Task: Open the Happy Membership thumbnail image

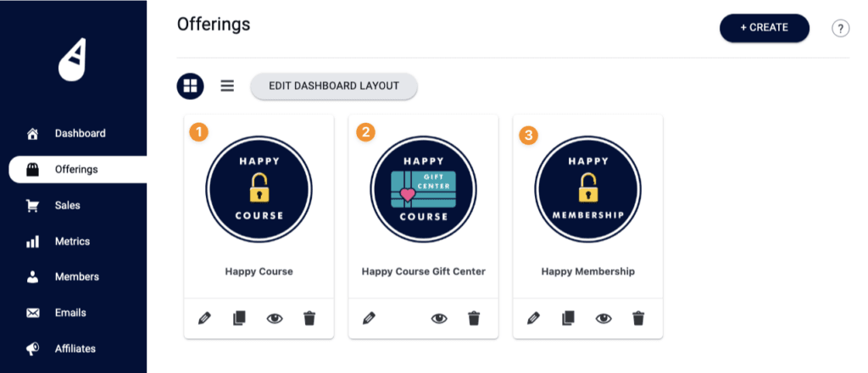Action: tap(588, 188)
